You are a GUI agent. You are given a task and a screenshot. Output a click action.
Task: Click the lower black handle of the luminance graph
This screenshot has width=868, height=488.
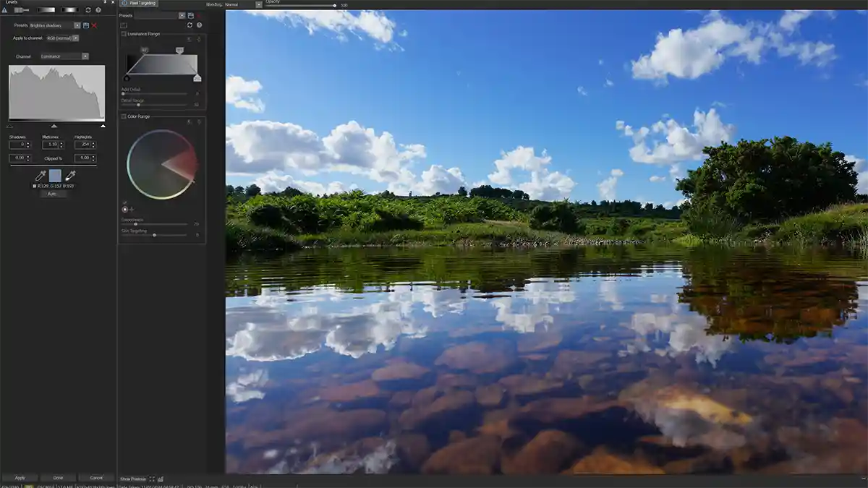(127, 78)
